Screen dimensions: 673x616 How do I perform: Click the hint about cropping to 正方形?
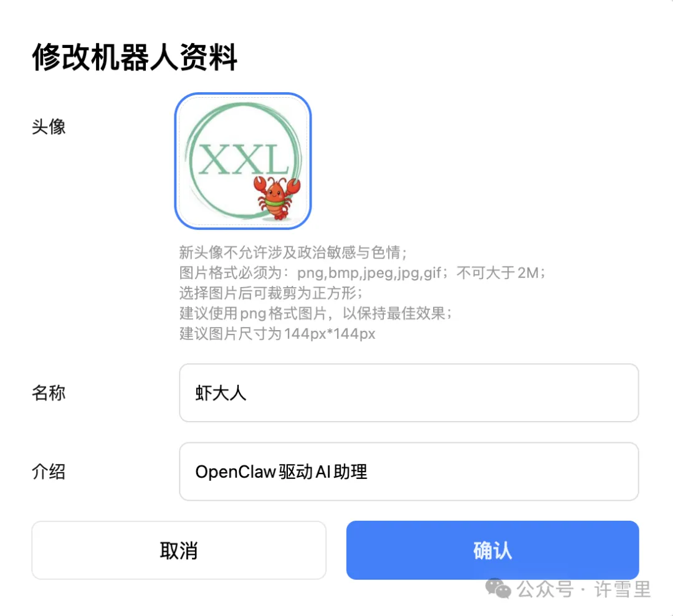tap(271, 293)
